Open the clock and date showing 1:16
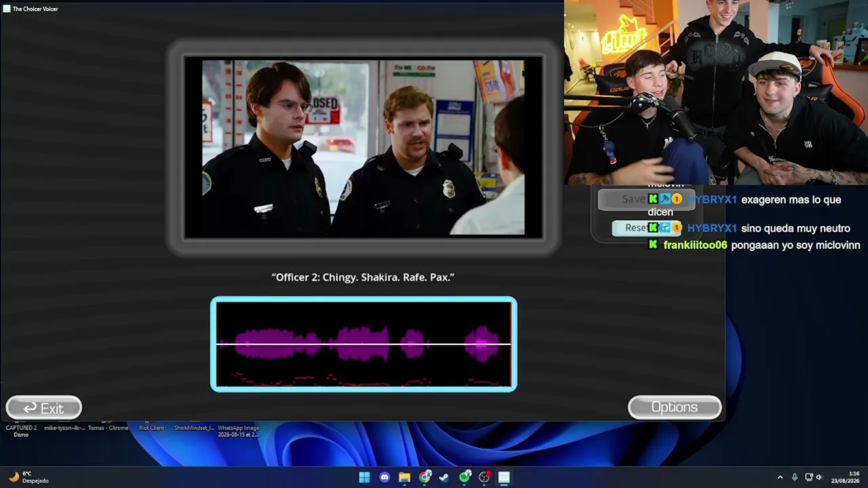 click(847, 477)
